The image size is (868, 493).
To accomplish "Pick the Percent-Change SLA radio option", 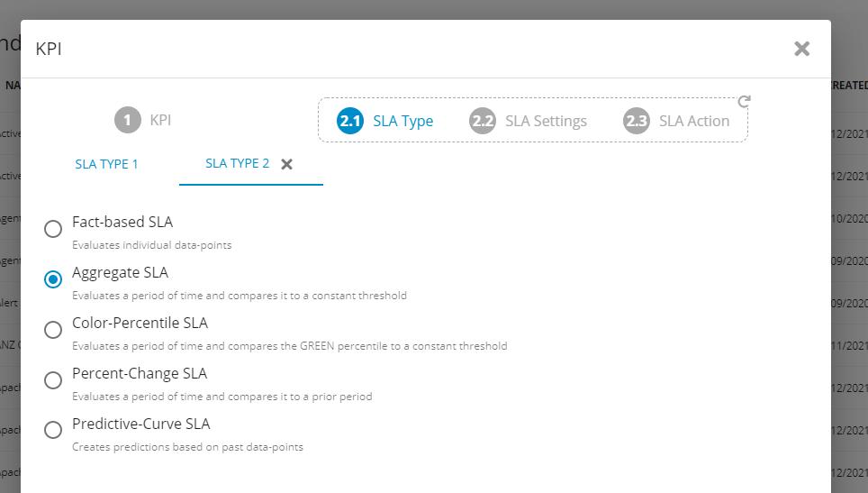I will tap(53, 380).
